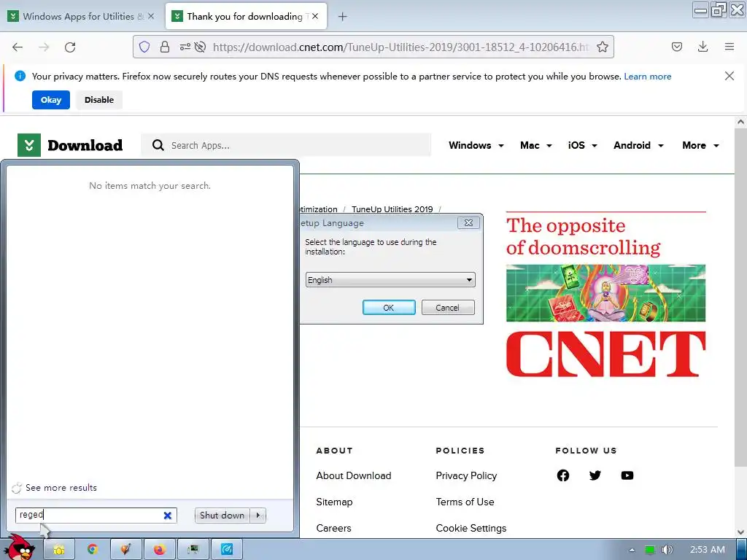Expand the iOS navigation dropdown
The image size is (747, 560).
tap(594, 146)
